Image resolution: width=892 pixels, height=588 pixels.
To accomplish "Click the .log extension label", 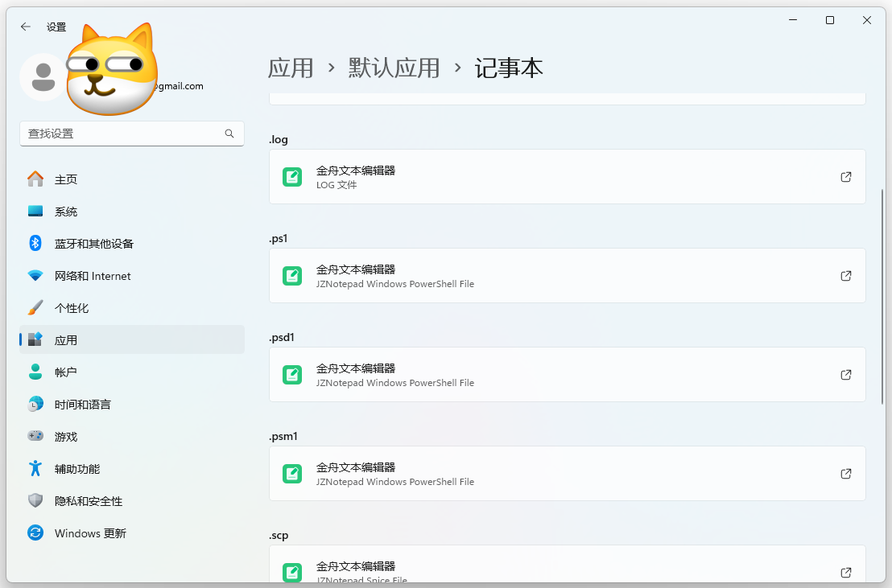I will (279, 139).
